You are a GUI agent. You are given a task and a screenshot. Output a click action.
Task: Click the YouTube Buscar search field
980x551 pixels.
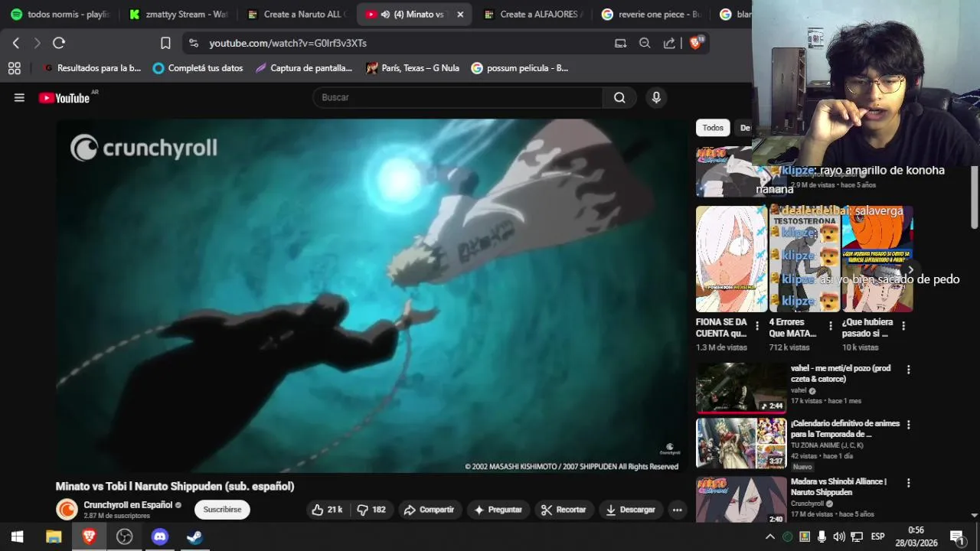(458, 97)
